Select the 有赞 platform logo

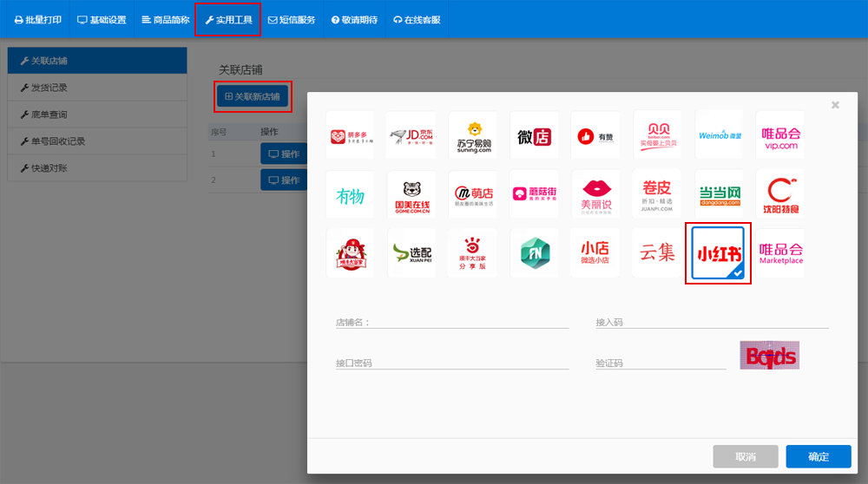click(x=595, y=135)
